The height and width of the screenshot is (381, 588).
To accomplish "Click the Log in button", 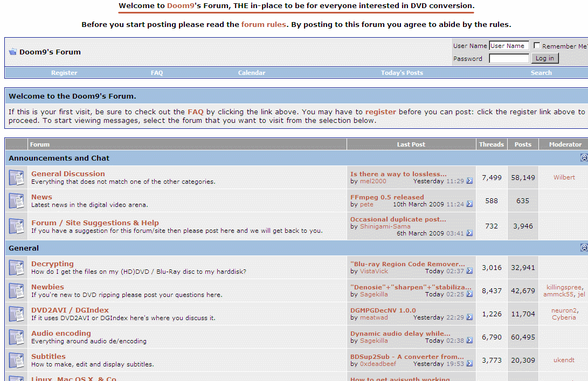I will click(x=545, y=58).
